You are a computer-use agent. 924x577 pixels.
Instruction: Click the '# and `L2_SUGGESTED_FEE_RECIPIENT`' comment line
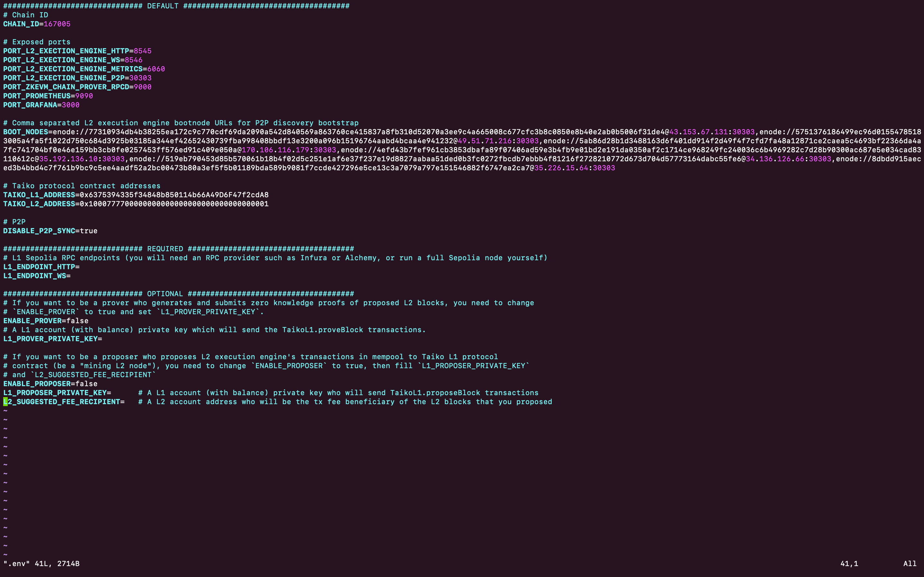click(x=79, y=375)
